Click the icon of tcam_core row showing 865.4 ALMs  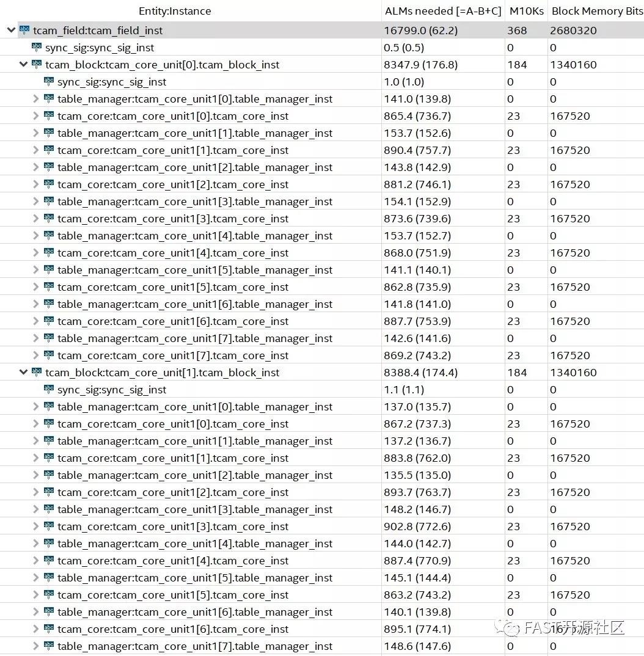point(49,115)
